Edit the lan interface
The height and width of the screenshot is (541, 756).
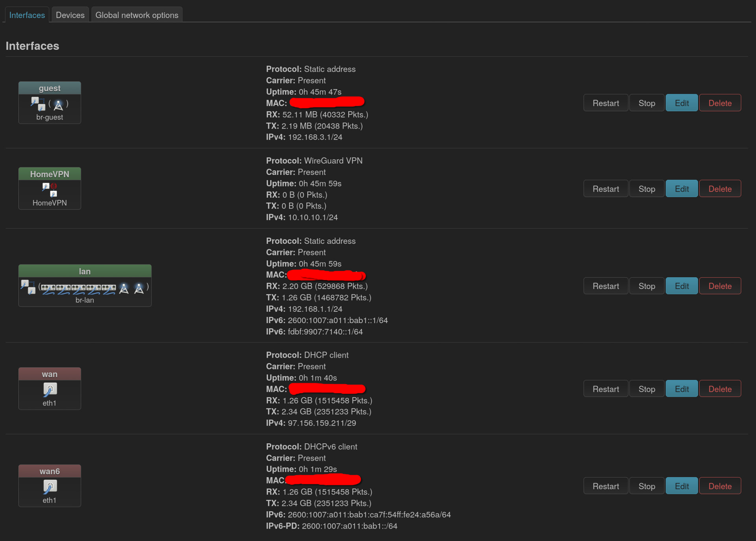[681, 286]
